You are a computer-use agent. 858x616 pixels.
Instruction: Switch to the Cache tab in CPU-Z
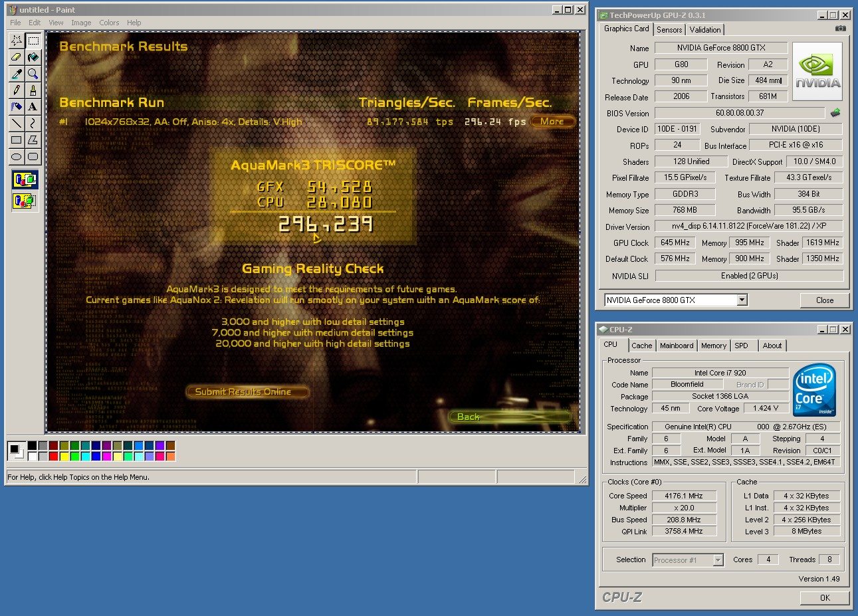click(x=641, y=346)
